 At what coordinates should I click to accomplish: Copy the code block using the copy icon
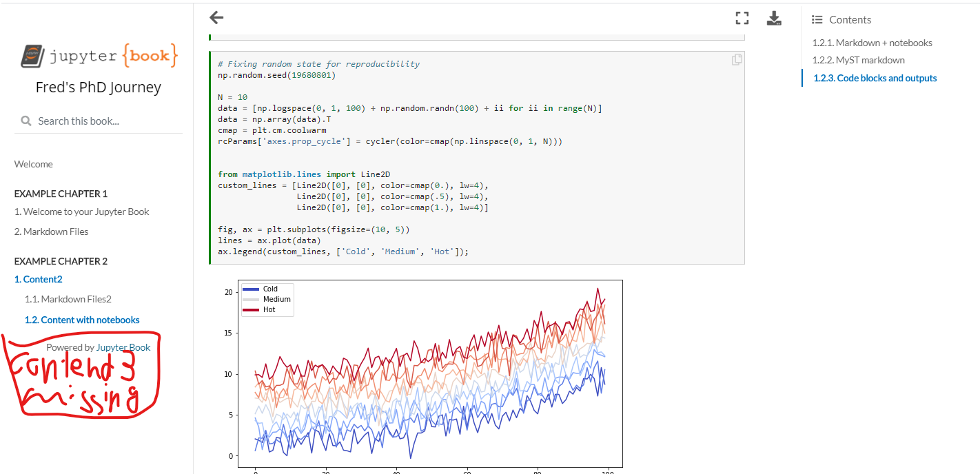pyautogui.click(x=737, y=59)
